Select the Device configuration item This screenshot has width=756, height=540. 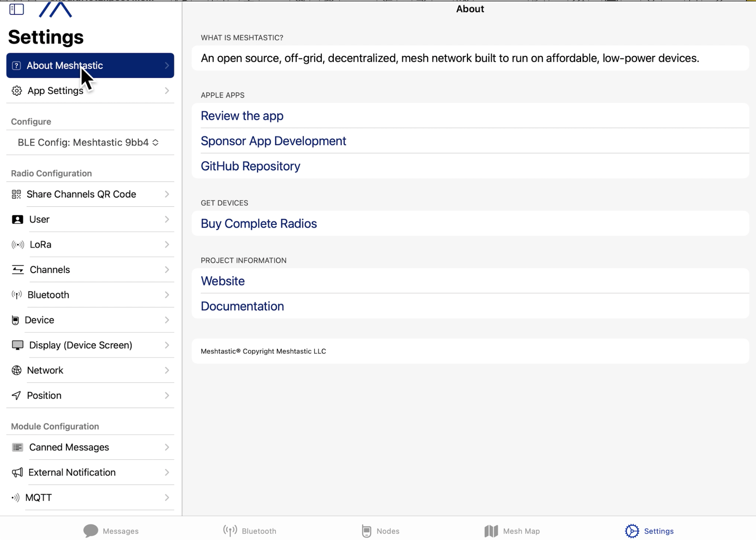[90, 320]
